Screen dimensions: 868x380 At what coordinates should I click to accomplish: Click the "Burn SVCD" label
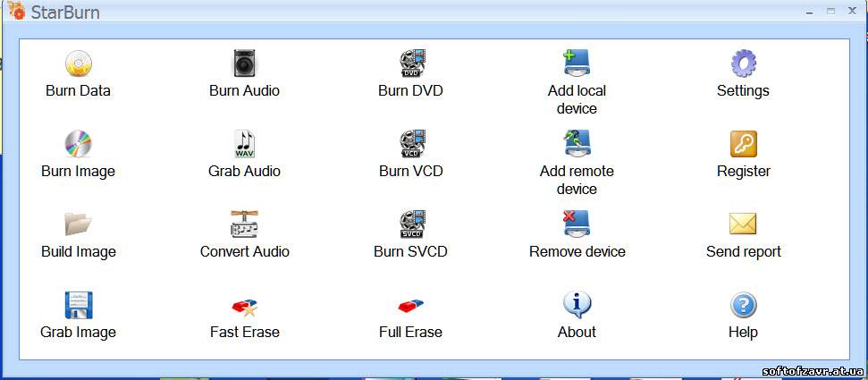[x=410, y=251]
